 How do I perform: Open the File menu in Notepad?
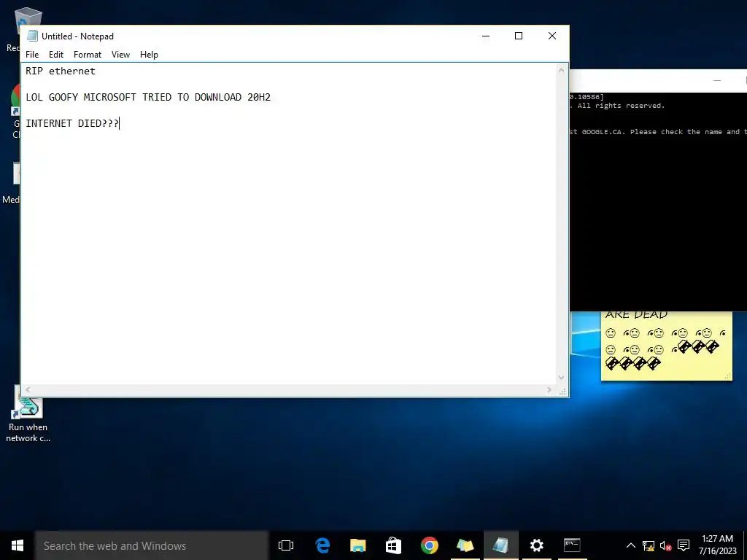pos(32,55)
